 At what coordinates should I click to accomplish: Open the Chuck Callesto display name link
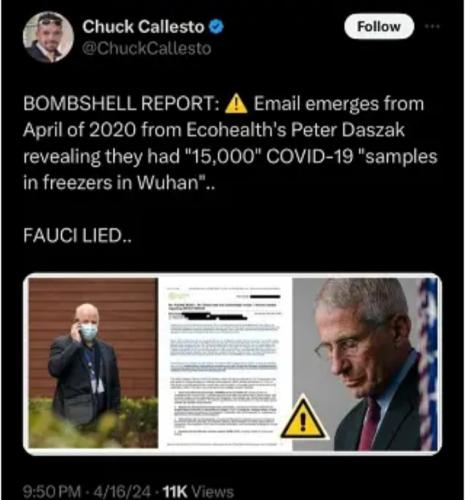[143, 27]
